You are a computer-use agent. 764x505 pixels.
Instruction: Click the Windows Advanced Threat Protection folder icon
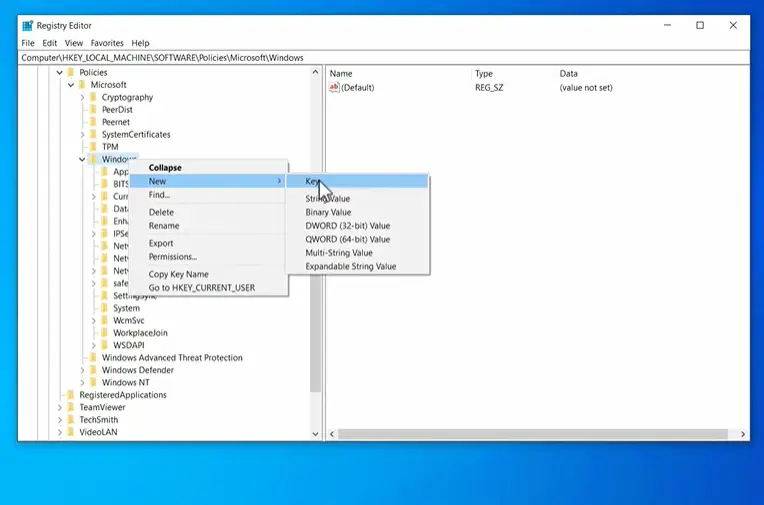coord(93,358)
